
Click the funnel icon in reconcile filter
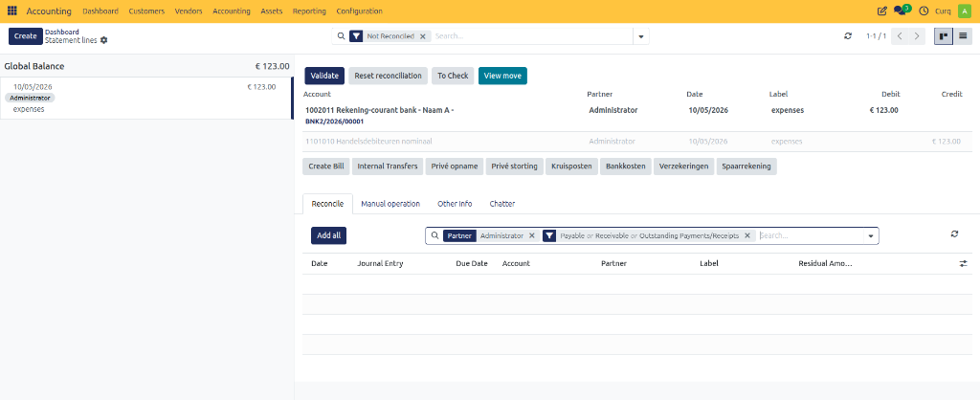[x=549, y=235]
